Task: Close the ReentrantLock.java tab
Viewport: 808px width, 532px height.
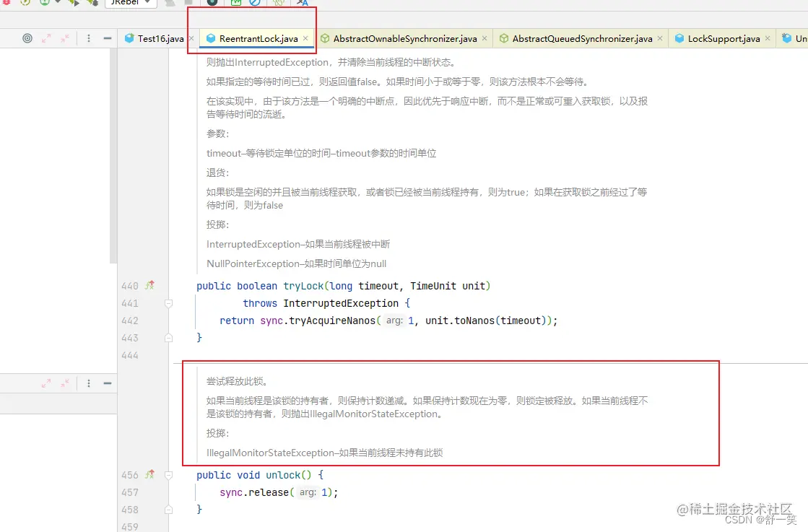Action: [305, 39]
